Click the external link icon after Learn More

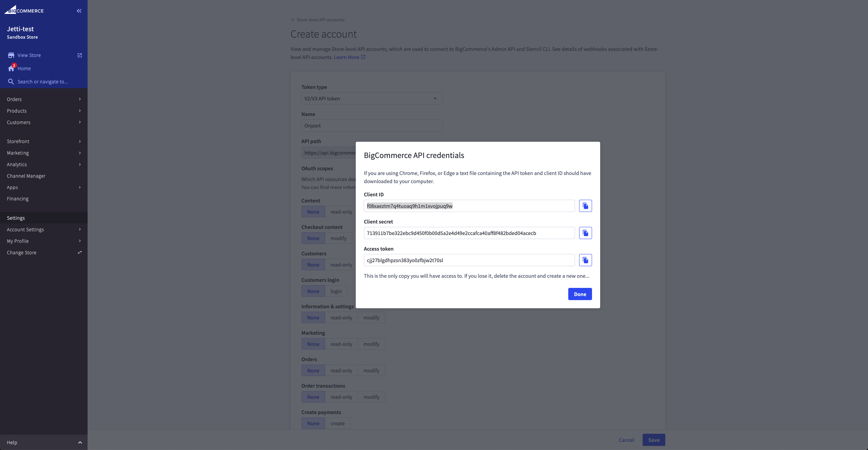(363, 57)
